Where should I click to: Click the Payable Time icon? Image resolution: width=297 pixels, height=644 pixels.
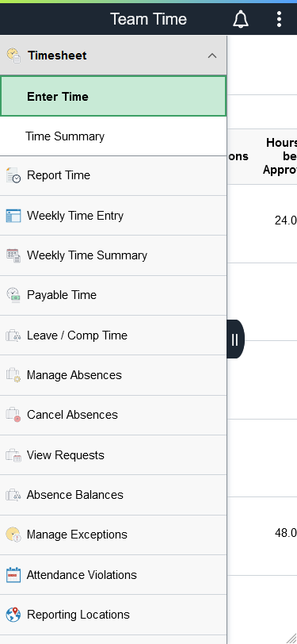(13, 295)
